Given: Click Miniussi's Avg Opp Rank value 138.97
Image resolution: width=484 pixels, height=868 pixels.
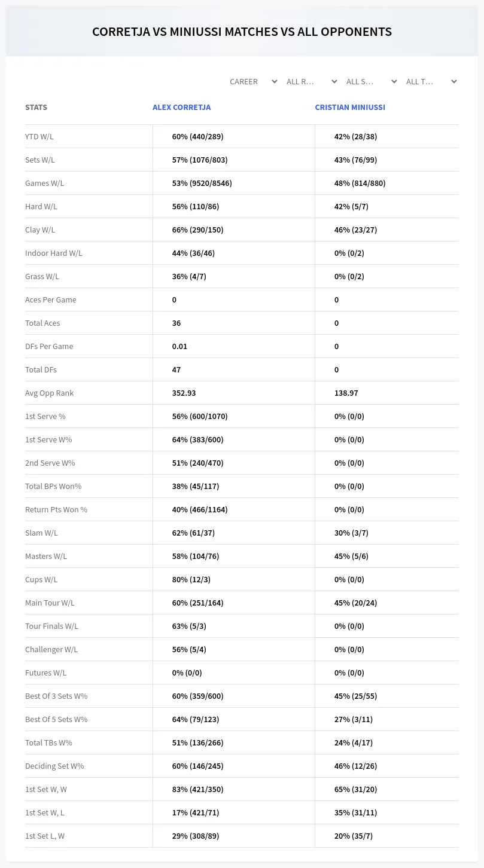Looking at the screenshot, I should [346, 393].
